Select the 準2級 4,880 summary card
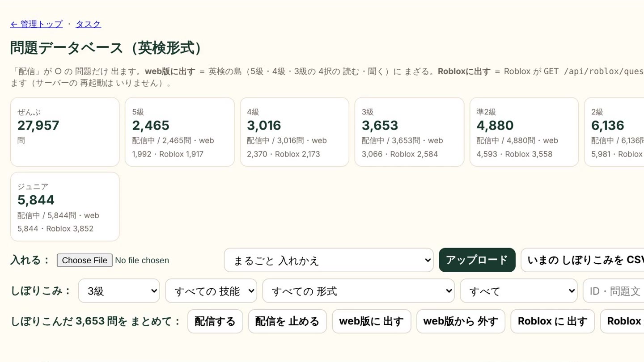This screenshot has width=644, height=362. pos(524,132)
